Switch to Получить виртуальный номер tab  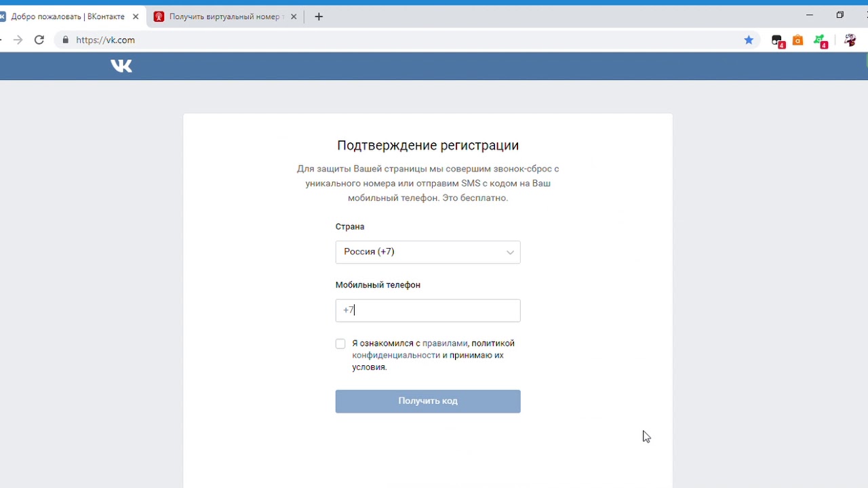(224, 17)
